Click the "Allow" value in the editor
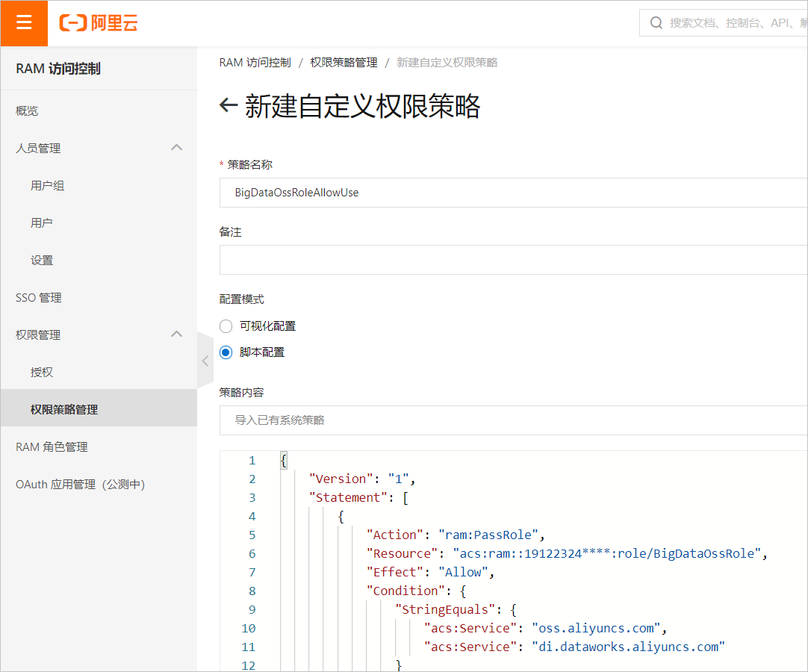Viewport: 808px width, 672px height. point(463,572)
